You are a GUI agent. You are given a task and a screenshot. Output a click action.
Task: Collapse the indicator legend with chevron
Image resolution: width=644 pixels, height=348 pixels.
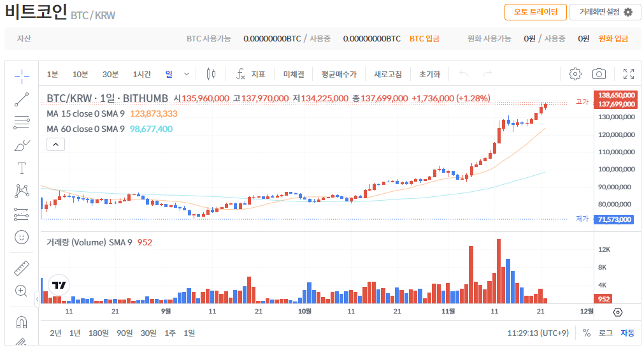[x=56, y=145]
